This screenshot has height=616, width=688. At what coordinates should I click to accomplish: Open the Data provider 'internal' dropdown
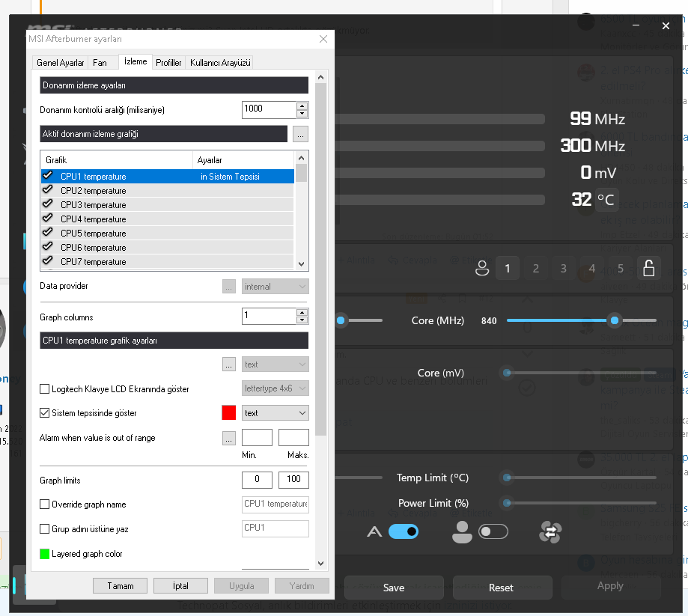tap(275, 287)
